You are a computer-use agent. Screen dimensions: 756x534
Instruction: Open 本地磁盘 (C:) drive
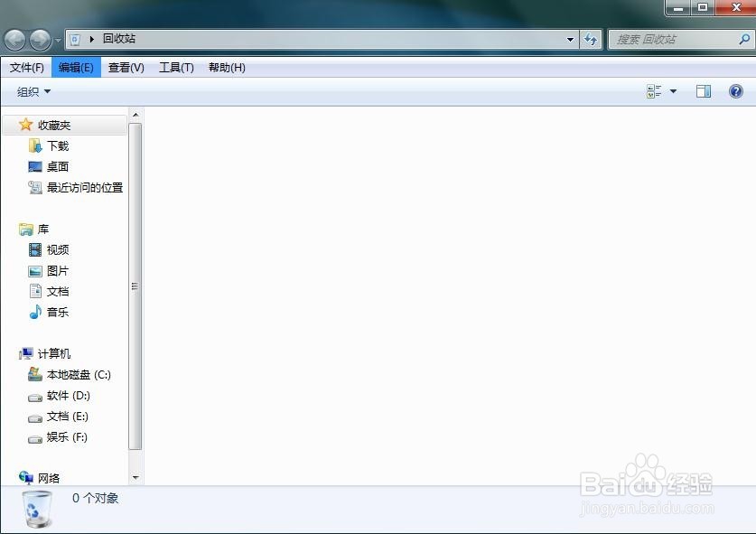click(x=79, y=374)
